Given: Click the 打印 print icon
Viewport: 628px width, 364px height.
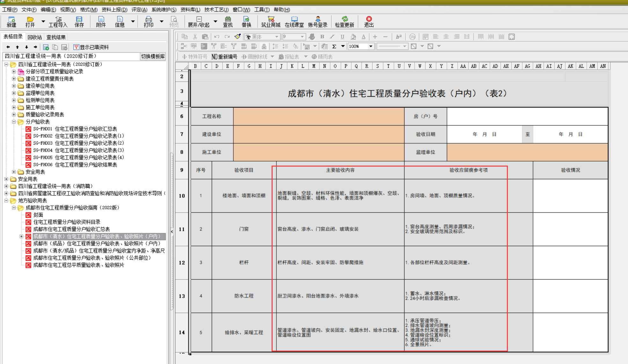Looking at the screenshot, I should coord(148,22).
